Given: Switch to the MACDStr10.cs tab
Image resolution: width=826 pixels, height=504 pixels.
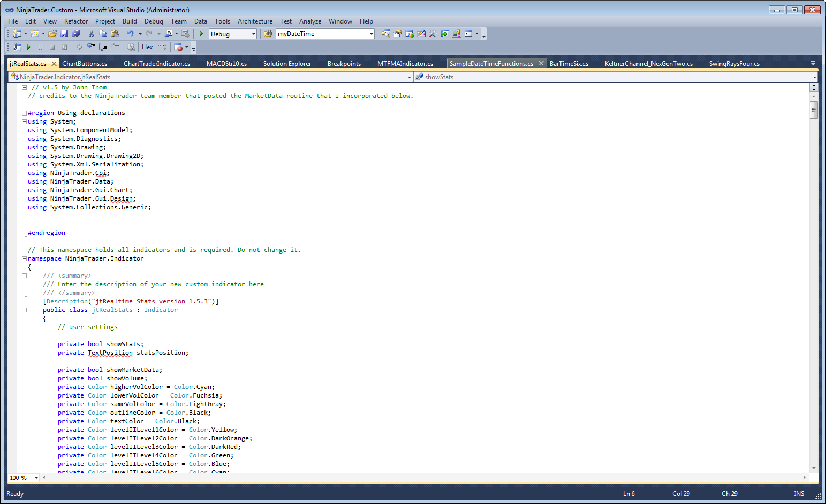Looking at the screenshot, I should (226, 64).
